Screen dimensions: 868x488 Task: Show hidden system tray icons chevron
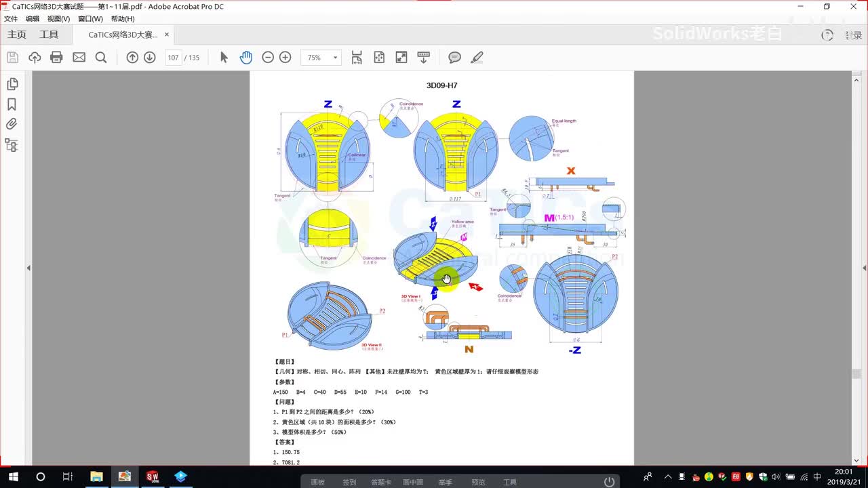(x=669, y=476)
